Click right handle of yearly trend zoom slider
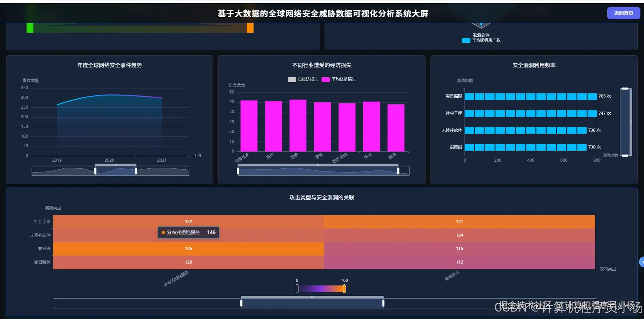Screen dimensions: 644x319 point(136,171)
